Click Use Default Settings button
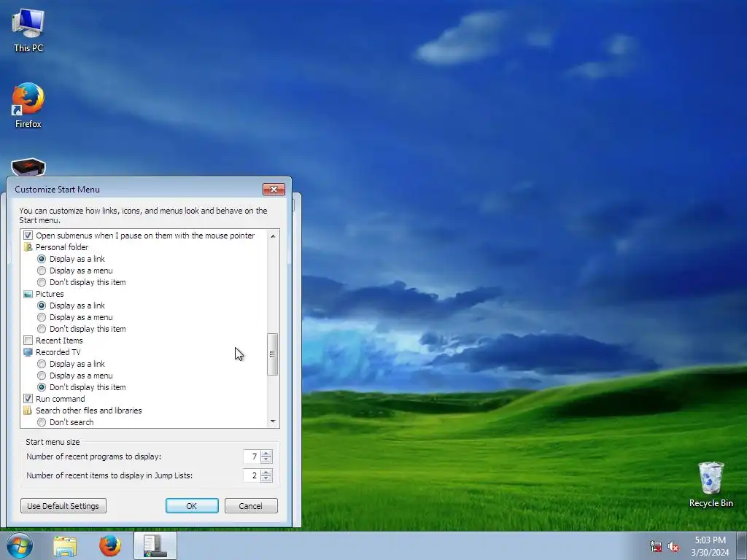Screen dimensions: 747x560 [x=63, y=506]
